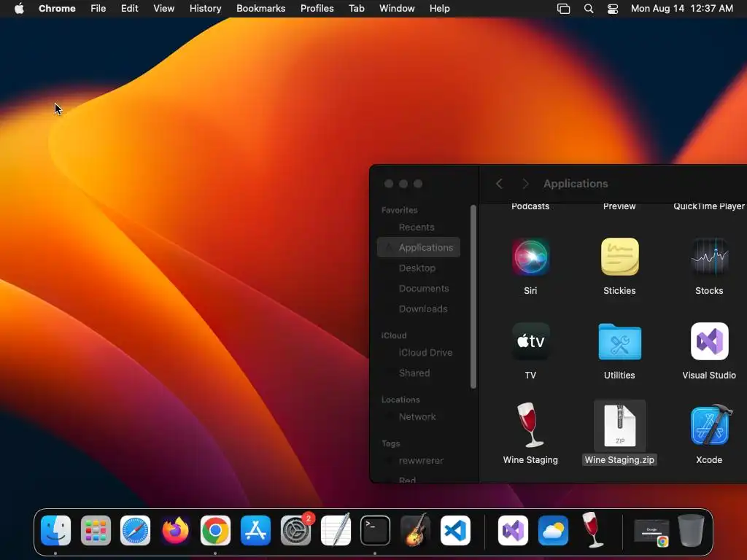
Task: Select the Stickies app icon
Action: click(x=619, y=257)
